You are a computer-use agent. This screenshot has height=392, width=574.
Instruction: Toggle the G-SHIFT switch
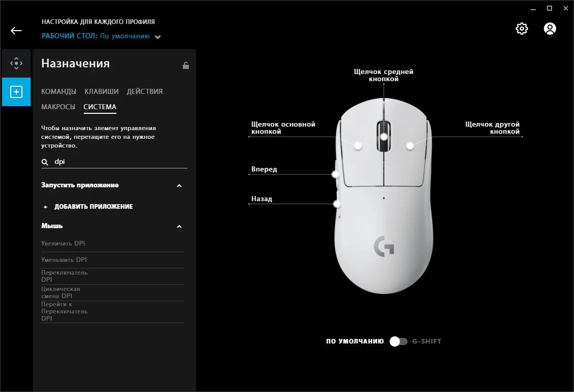coord(398,341)
